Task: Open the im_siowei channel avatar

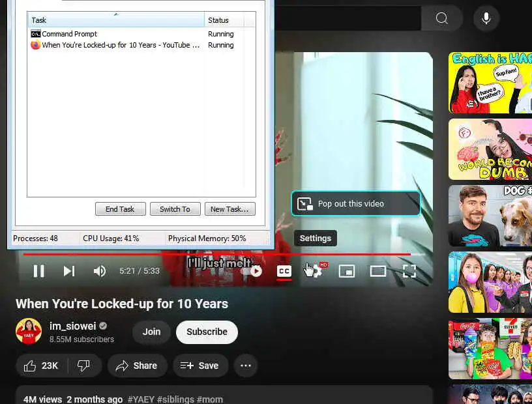Action: coord(29,331)
